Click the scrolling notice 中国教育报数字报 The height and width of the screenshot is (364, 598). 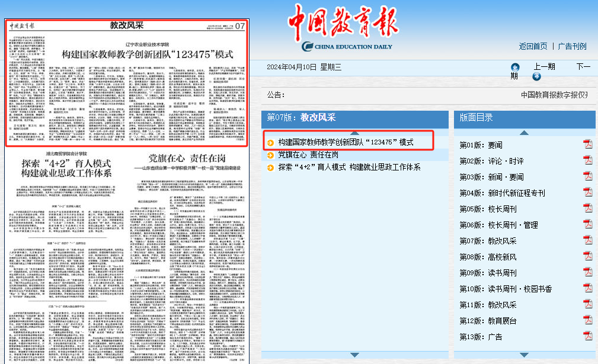click(554, 95)
